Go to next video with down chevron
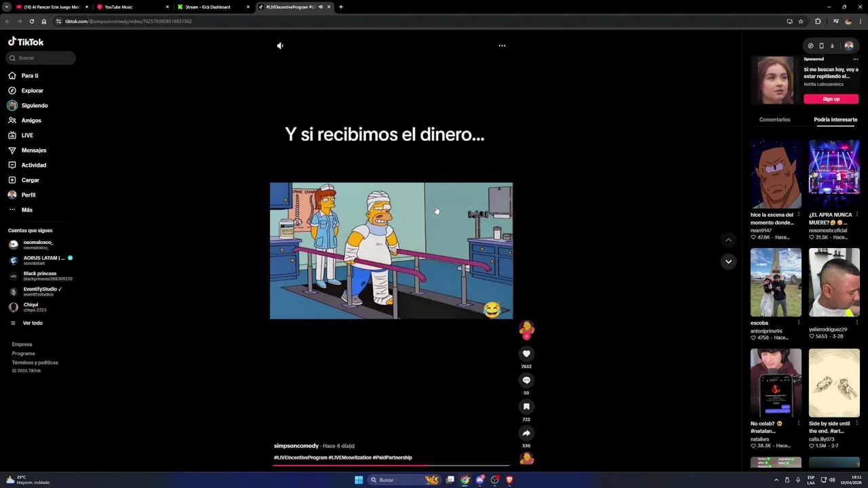The image size is (868, 488). tap(728, 262)
